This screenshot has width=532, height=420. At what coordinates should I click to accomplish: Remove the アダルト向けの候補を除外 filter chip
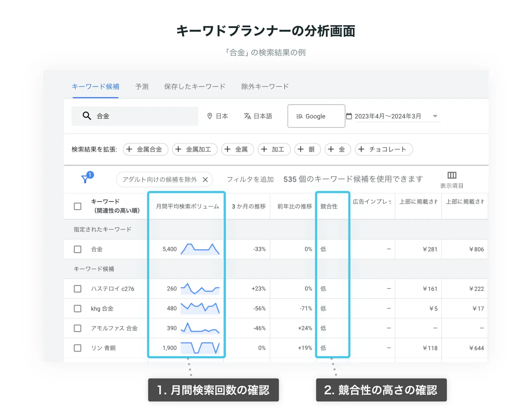coord(205,179)
